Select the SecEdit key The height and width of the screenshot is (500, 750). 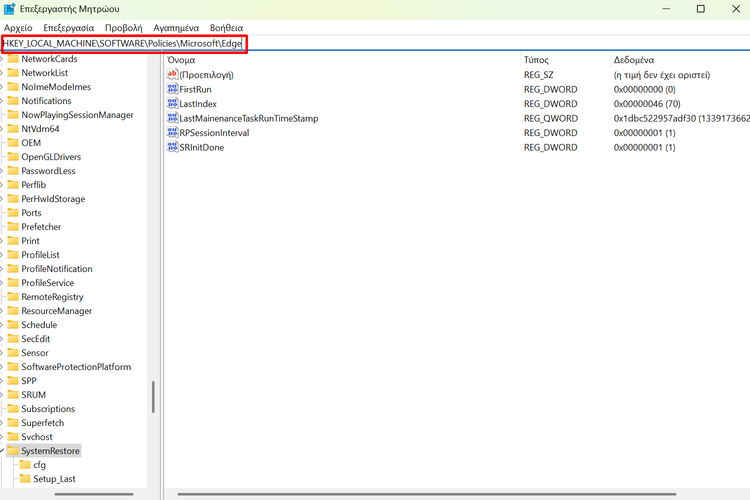click(x=35, y=339)
